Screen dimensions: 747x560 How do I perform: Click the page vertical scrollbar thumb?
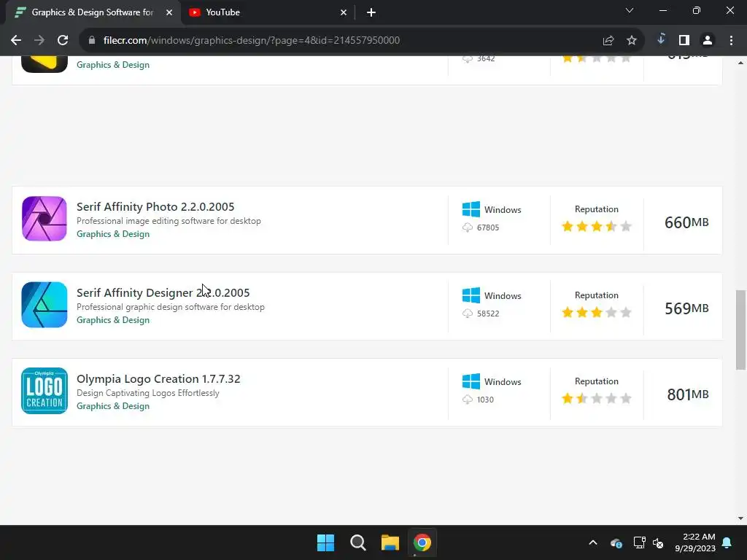pyautogui.click(x=740, y=330)
